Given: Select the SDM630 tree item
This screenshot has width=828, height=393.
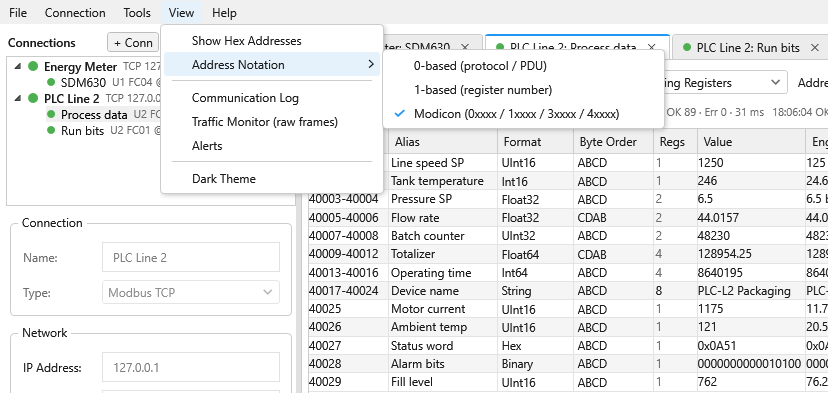Looking at the screenshot, I should (x=83, y=82).
